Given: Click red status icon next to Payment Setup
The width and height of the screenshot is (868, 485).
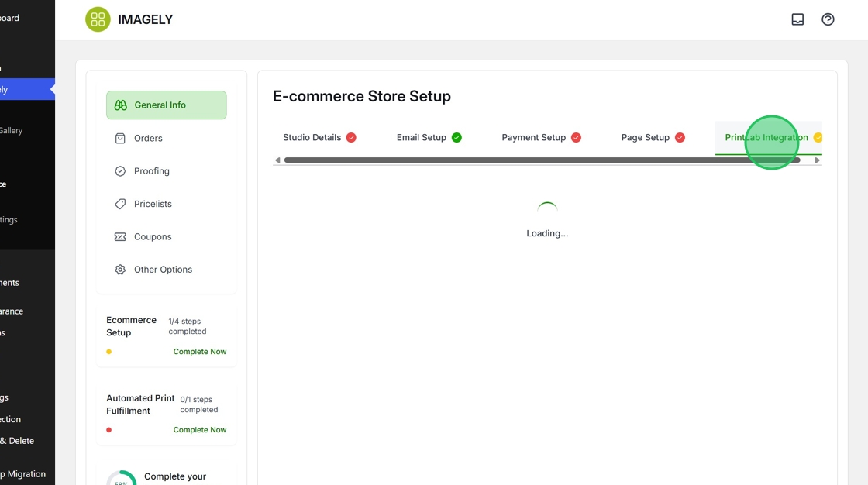Looking at the screenshot, I should (x=577, y=137).
